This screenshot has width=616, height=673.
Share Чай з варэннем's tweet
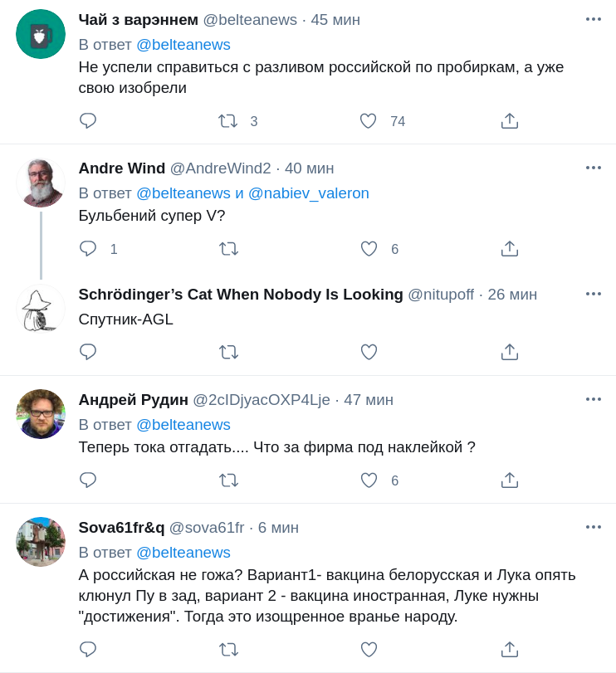pyautogui.click(x=510, y=121)
